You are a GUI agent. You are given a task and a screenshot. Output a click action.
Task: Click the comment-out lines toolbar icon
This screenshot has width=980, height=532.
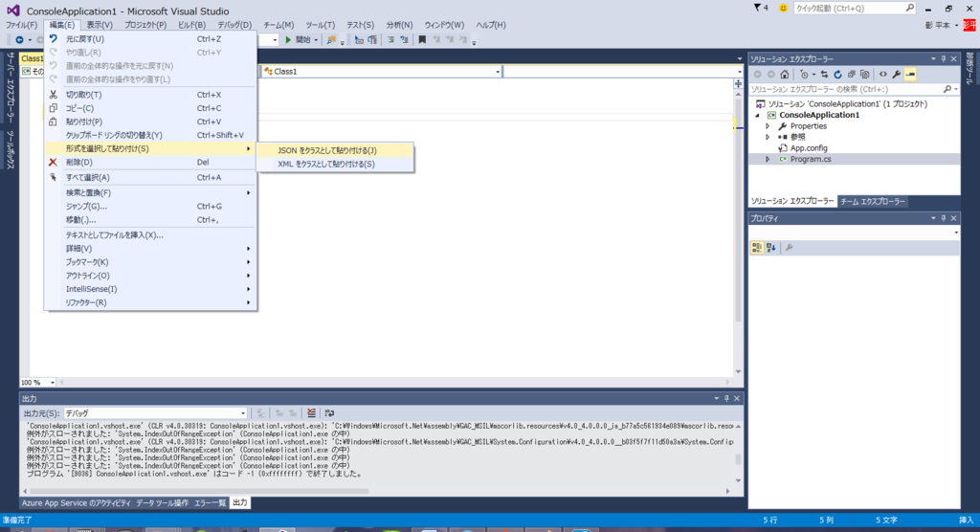pos(390,39)
